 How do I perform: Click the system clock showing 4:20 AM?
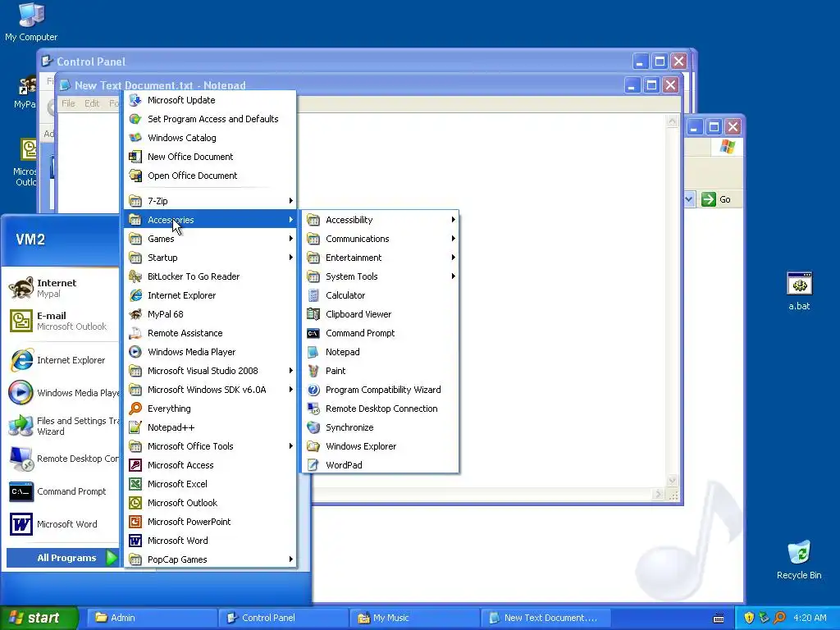(x=810, y=618)
